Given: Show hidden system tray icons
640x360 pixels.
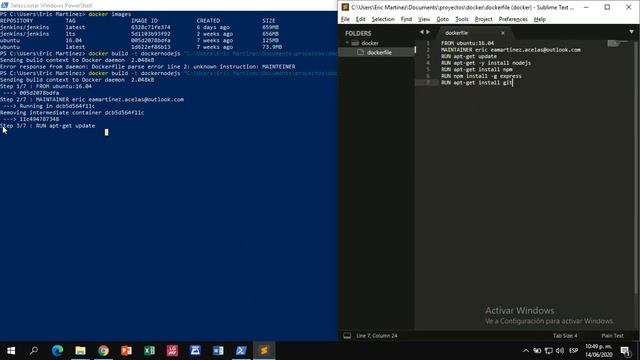Looking at the screenshot, I should click(526, 351).
